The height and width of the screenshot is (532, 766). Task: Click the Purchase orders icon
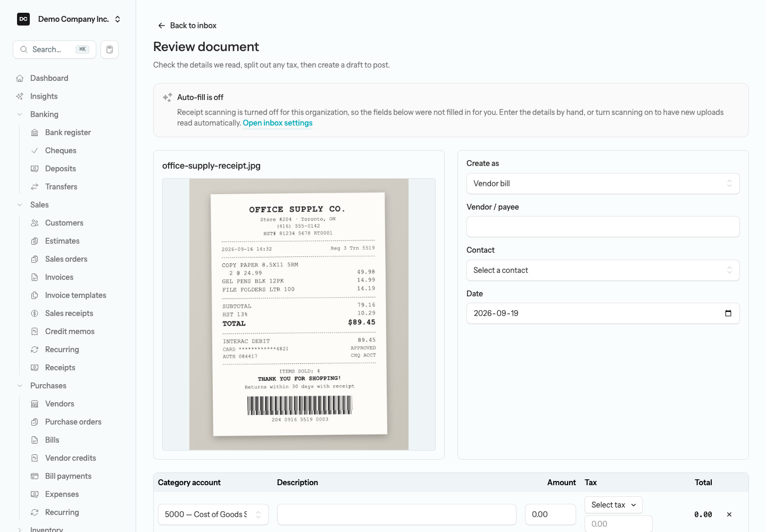coord(35,422)
